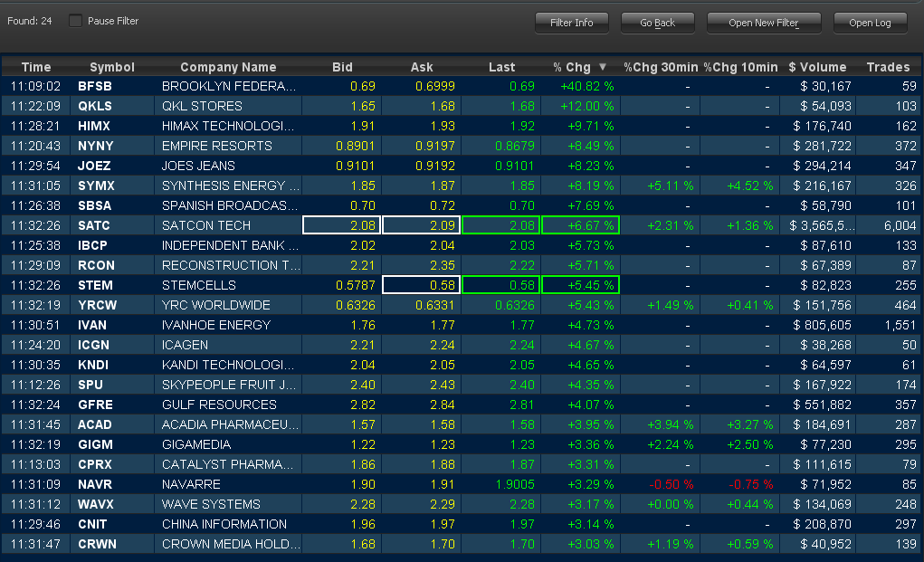Click YRC WORLDWIDE company name
The height and width of the screenshot is (562, 924).
[216, 305]
